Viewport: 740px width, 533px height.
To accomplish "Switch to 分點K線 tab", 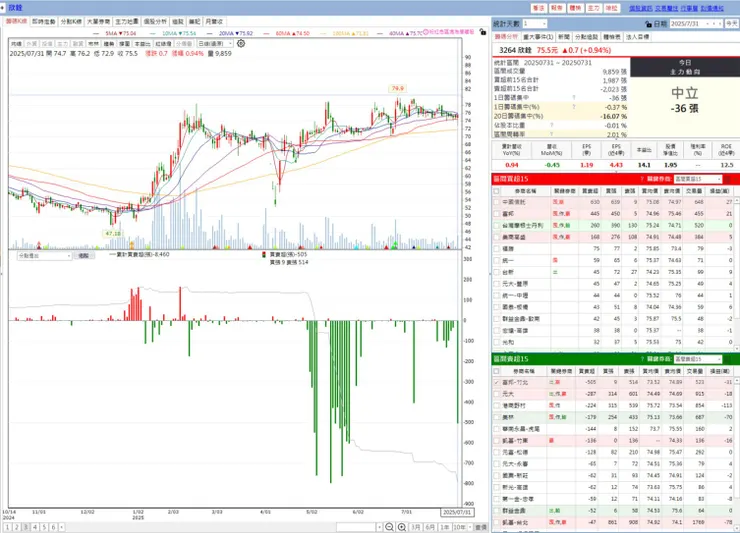I will [71, 22].
